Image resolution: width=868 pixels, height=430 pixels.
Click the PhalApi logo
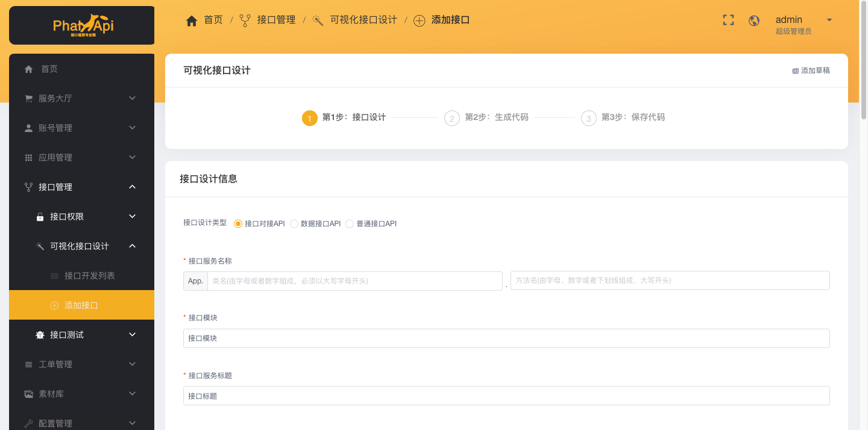(x=83, y=25)
